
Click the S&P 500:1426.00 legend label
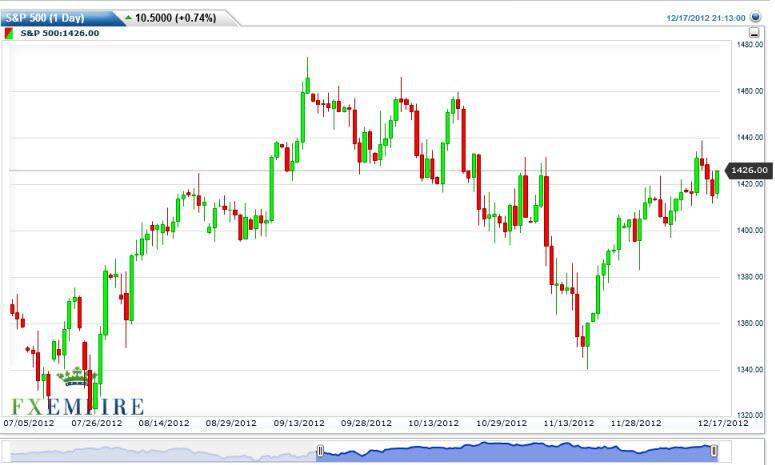(60, 33)
